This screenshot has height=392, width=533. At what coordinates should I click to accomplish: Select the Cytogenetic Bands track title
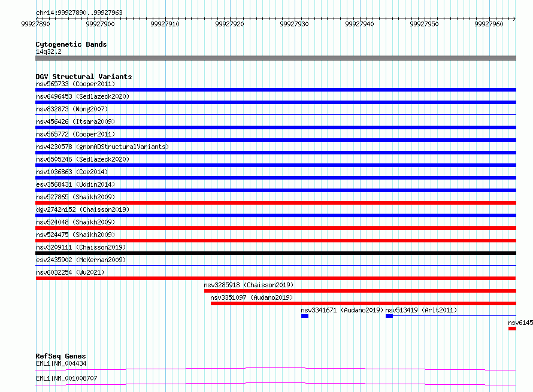pyautogui.click(x=71, y=44)
